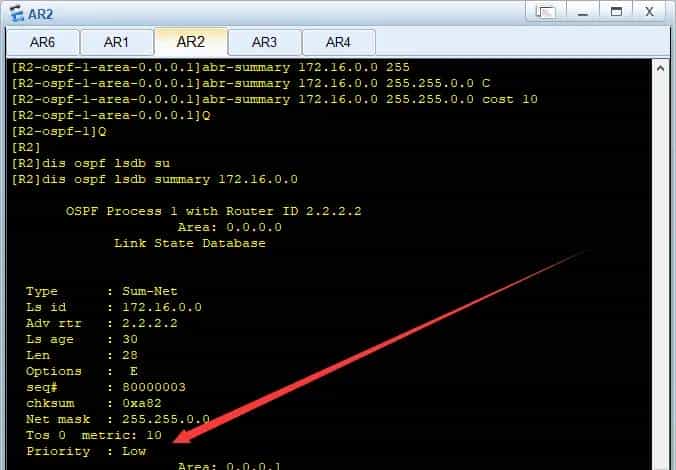The width and height of the screenshot is (676, 470).
Task: Click the seq# value 80000003
Action: pos(154,387)
